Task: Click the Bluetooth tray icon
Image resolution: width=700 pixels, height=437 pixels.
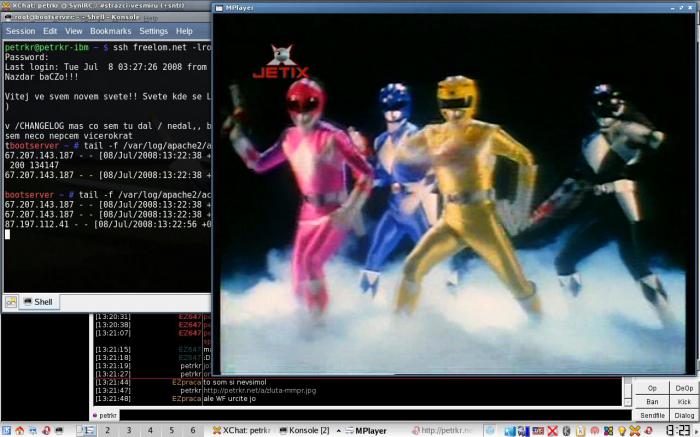Action: point(566,431)
